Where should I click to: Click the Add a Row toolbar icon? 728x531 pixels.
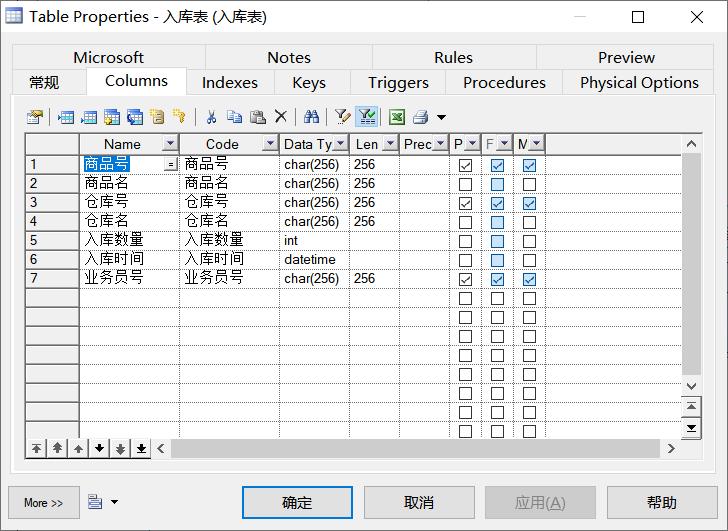pyautogui.click(x=89, y=117)
